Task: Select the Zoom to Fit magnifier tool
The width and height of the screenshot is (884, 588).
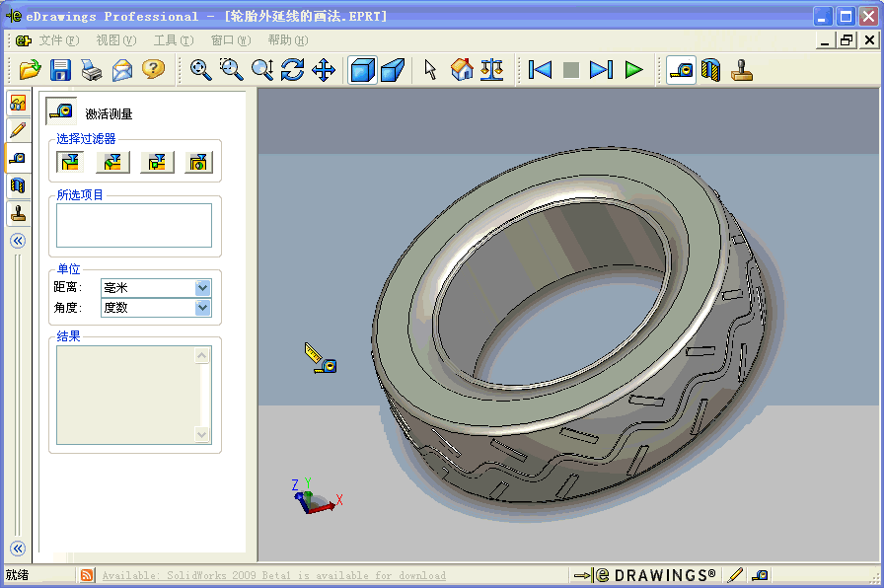Action: pyautogui.click(x=200, y=70)
